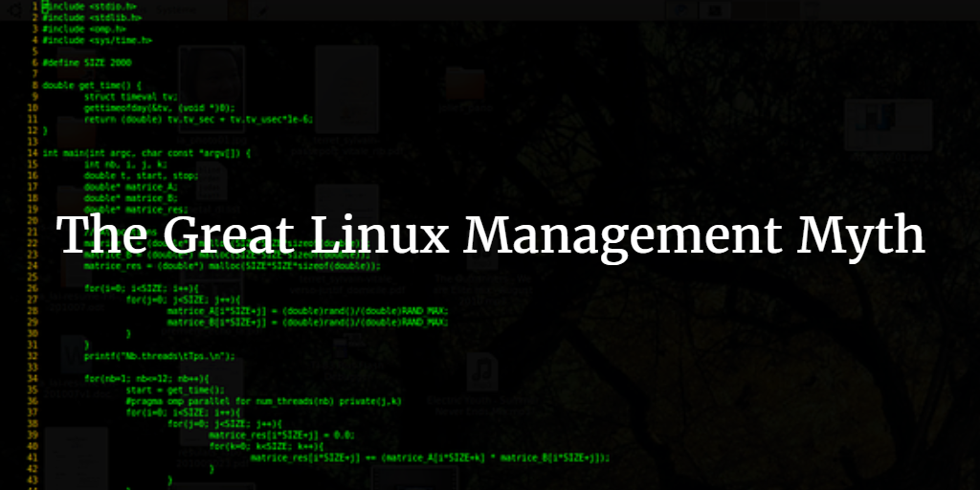
Task: Click the faint music file icon on desktop
Action: (x=482, y=372)
